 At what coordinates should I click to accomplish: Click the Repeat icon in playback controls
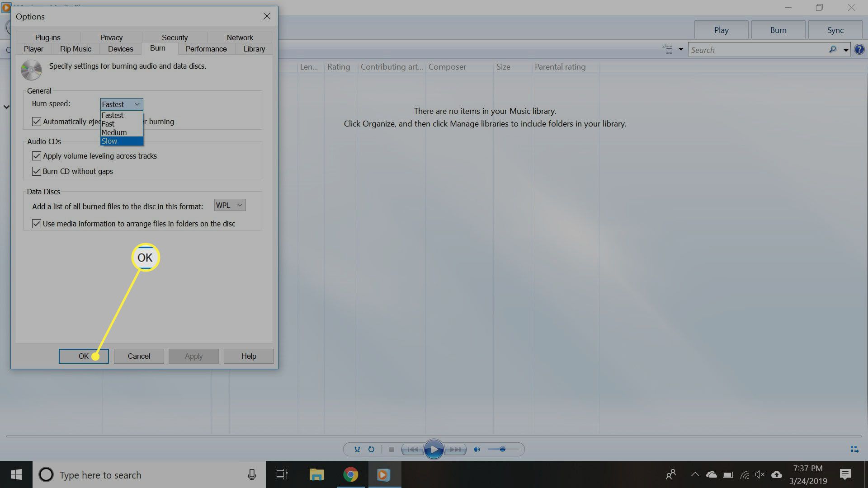pos(371,449)
